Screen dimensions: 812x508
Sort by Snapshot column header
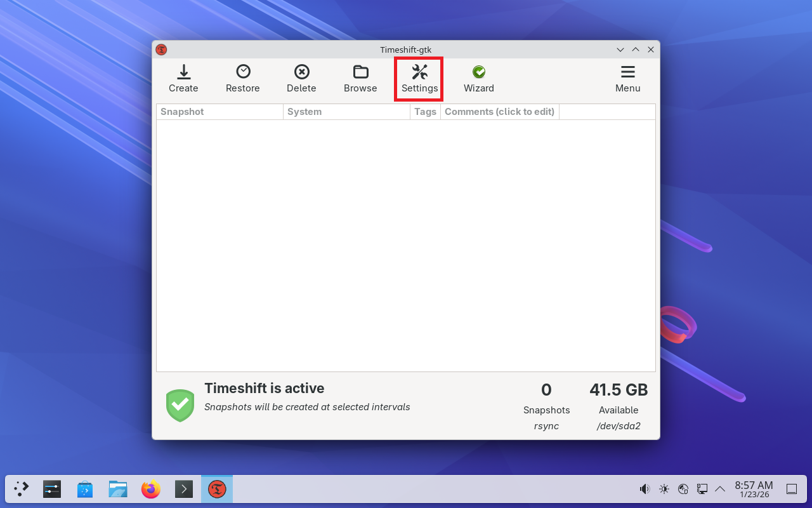(219, 112)
